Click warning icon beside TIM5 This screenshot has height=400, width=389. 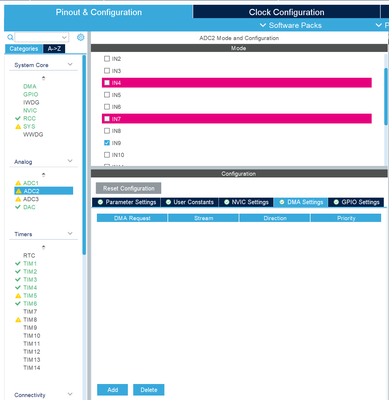tap(18, 296)
